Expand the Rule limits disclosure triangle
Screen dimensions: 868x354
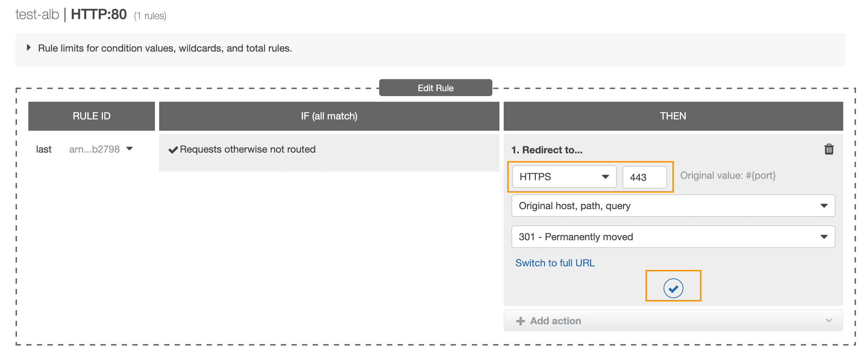tap(29, 48)
